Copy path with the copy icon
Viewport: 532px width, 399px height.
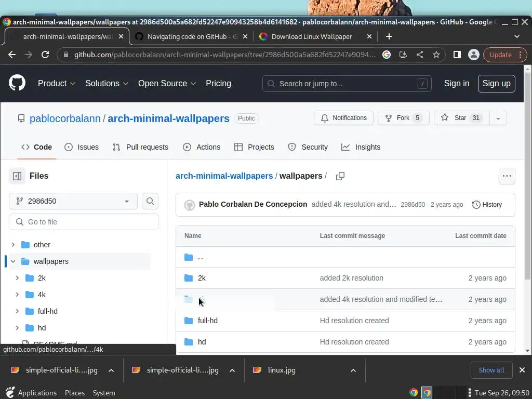340,176
